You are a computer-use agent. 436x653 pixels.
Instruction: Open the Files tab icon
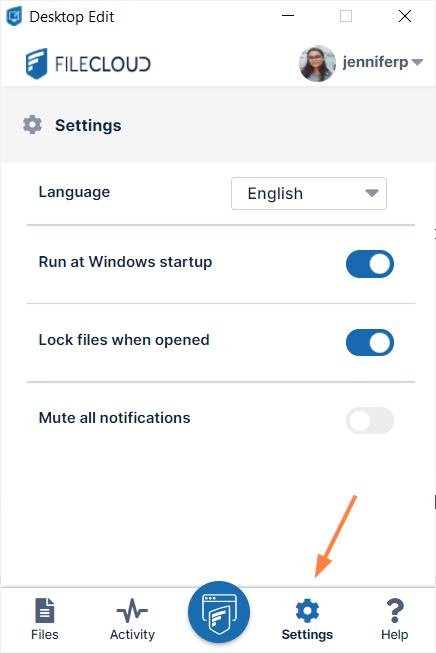(x=45, y=610)
